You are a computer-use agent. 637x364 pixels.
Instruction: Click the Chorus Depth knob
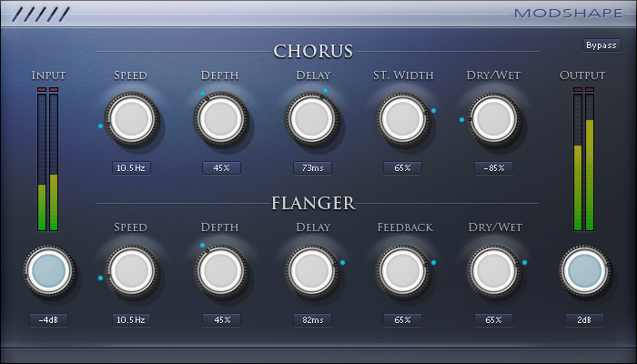pos(220,118)
